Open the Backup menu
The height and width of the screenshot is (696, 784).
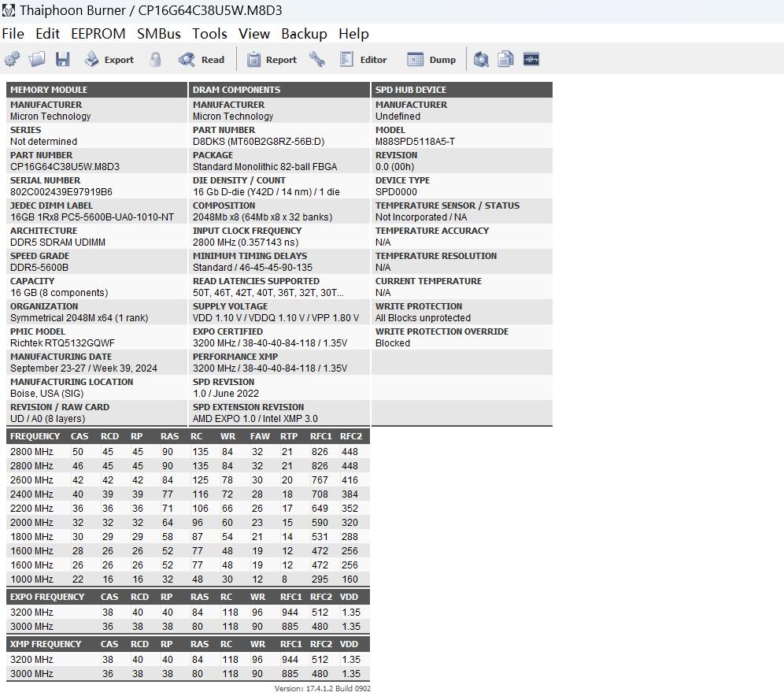[304, 34]
